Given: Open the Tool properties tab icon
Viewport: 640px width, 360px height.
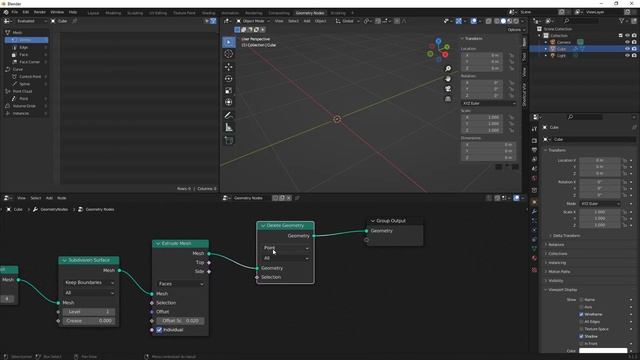Looking at the screenshot, I should coord(534,129).
